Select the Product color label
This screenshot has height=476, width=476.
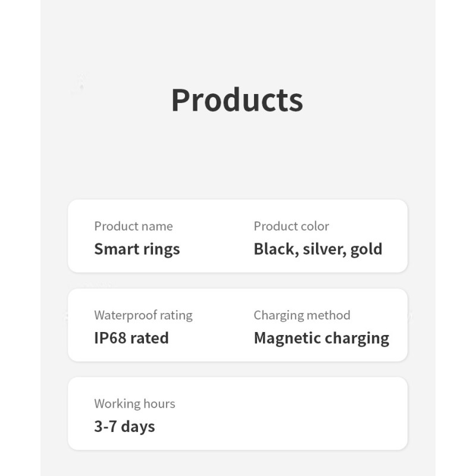click(x=291, y=226)
